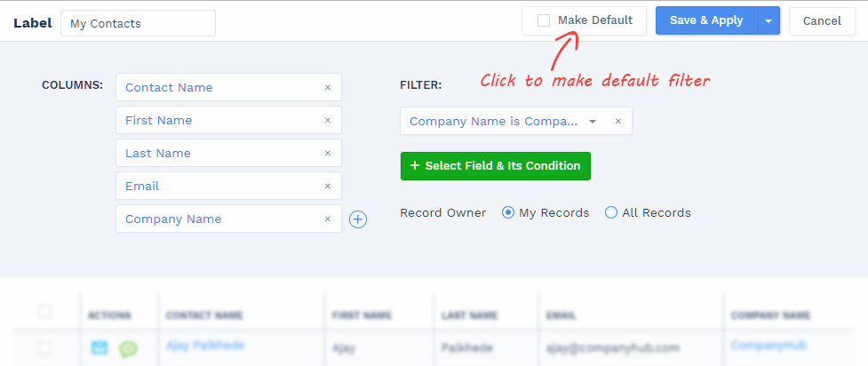Select the My Records radio button

(x=507, y=212)
